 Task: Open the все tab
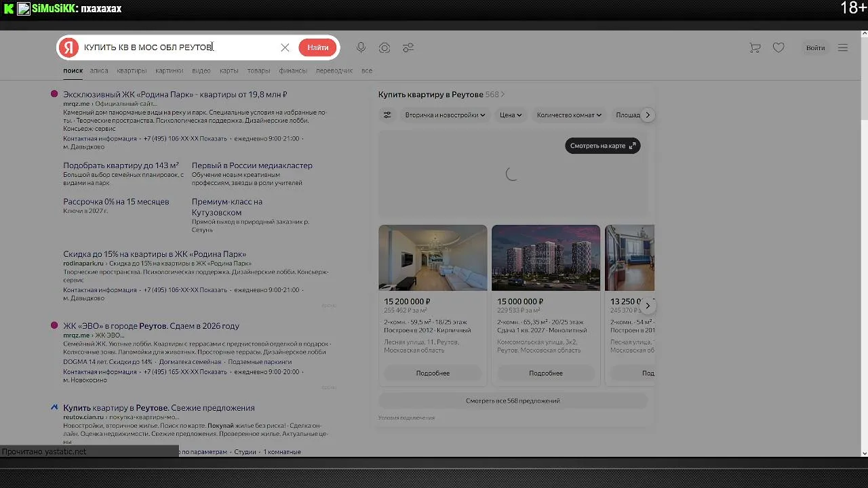pos(367,70)
